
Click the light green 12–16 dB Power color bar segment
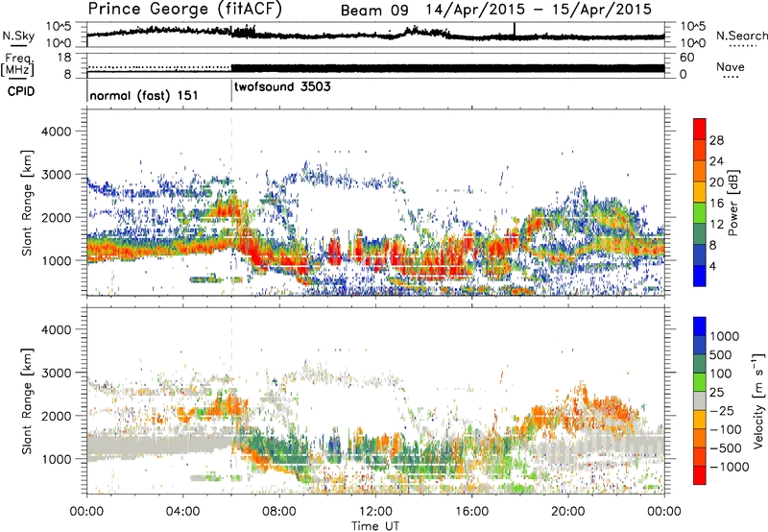(x=700, y=212)
